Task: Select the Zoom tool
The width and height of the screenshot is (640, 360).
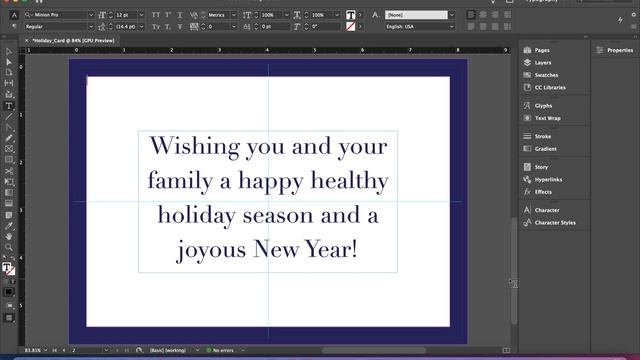Action: pyautogui.click(x=9, y=247)
